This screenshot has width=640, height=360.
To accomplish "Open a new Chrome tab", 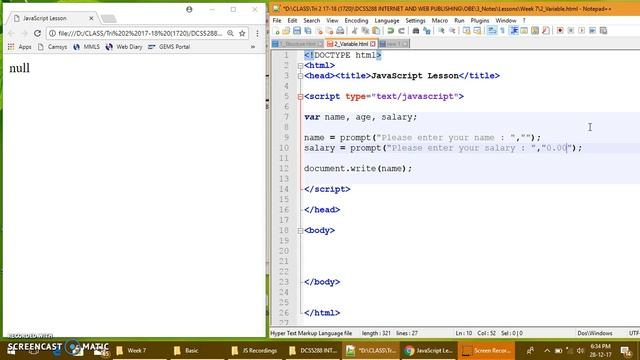I will point(109,18).
